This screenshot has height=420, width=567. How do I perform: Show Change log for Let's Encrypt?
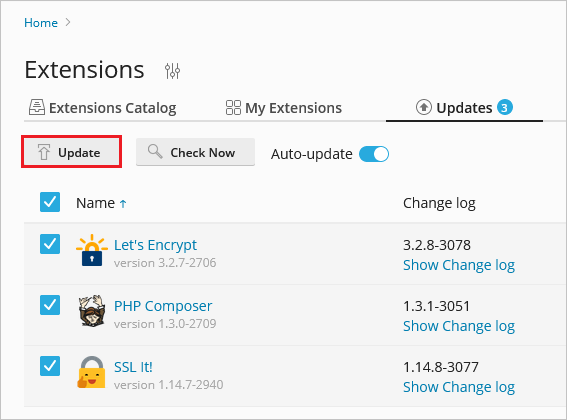click(459, 265)
